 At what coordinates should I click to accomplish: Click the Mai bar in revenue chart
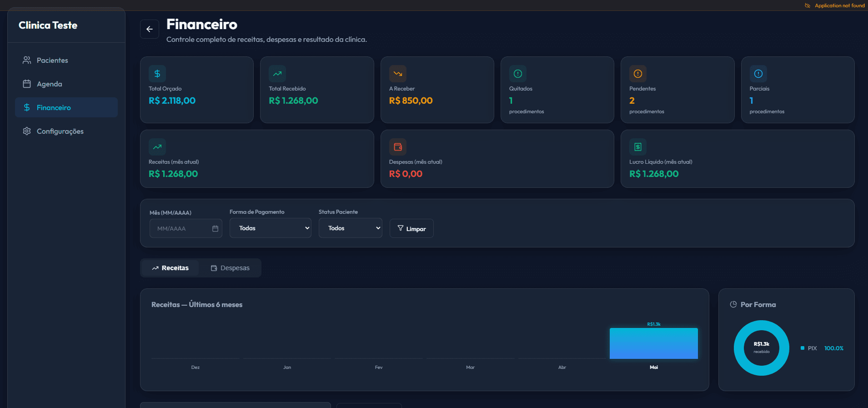(x=654, y=343)
